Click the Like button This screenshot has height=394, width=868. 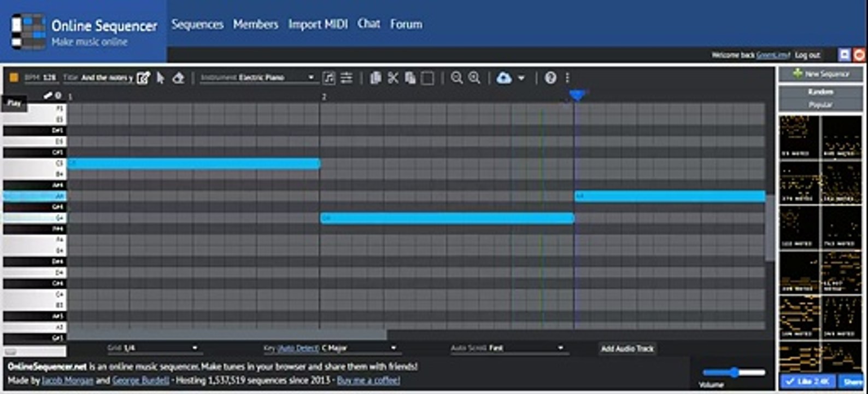pyautogui.click(x=808, y=381)
